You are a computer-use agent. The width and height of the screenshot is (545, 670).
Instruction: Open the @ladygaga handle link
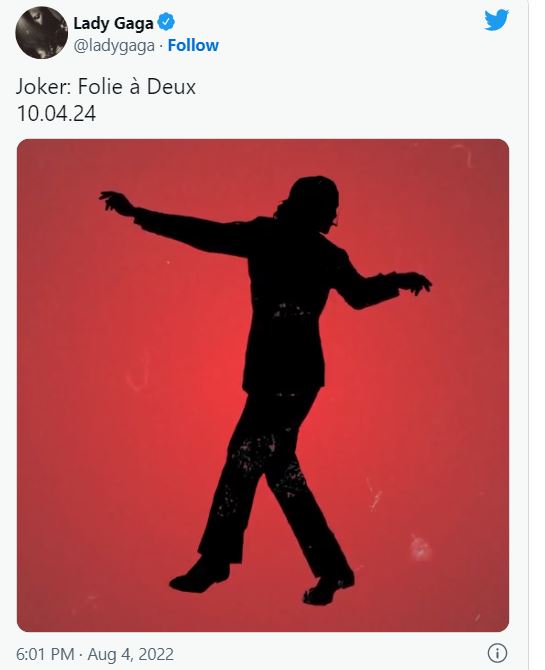(114, 45)
